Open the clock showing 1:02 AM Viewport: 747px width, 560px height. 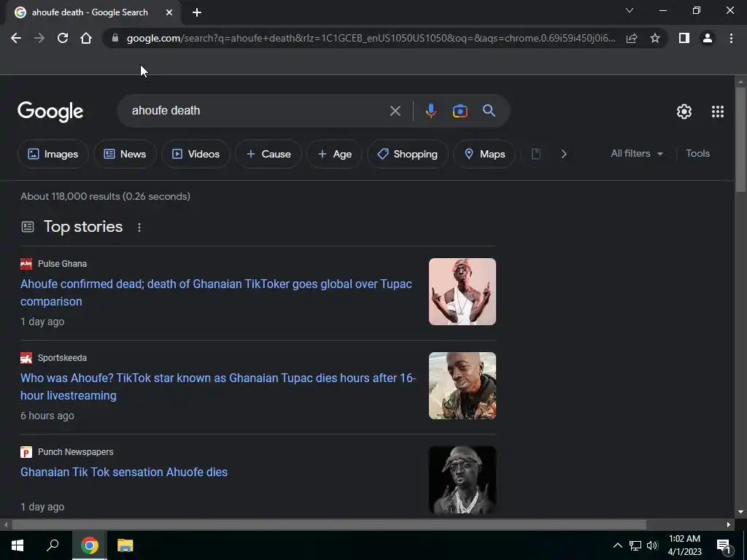coord(684,545)
